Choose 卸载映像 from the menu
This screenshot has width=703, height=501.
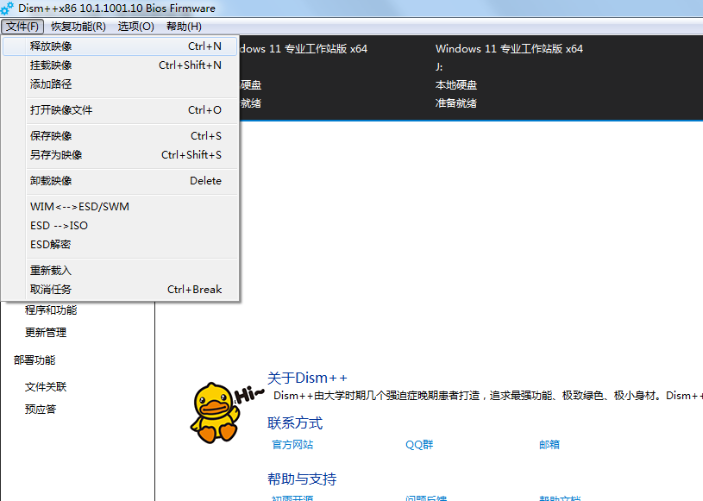pos(51,181)
